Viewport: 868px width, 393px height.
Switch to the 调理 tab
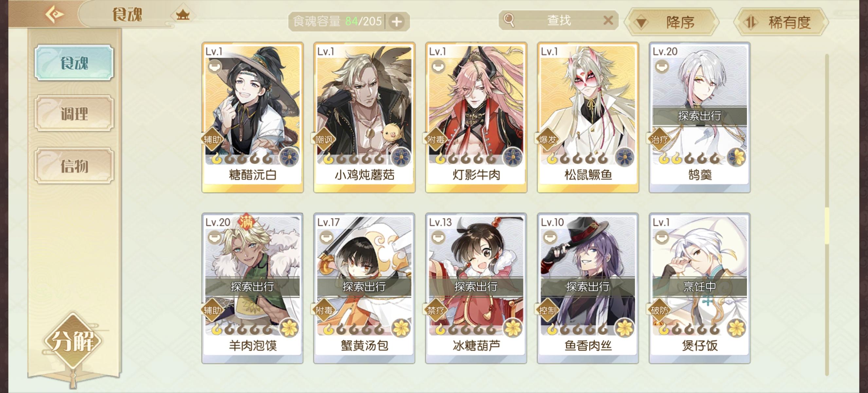pyautogui.click(x=74, y=114)
